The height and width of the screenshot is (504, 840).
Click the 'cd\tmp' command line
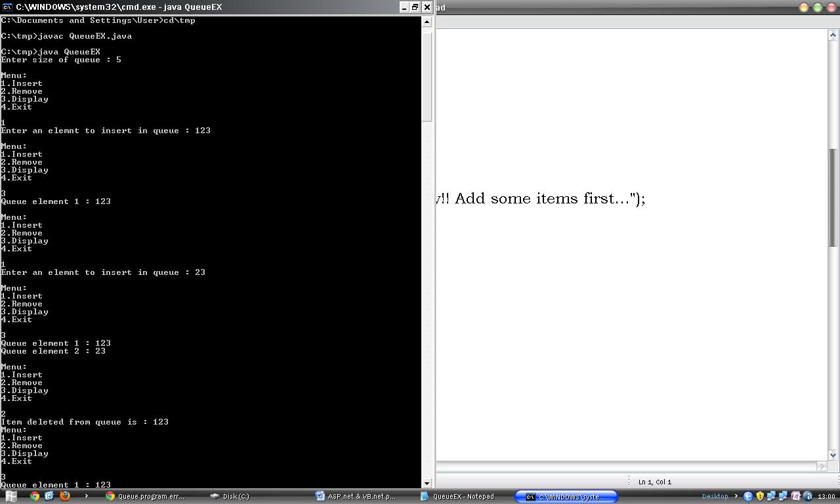pos(98,20)
